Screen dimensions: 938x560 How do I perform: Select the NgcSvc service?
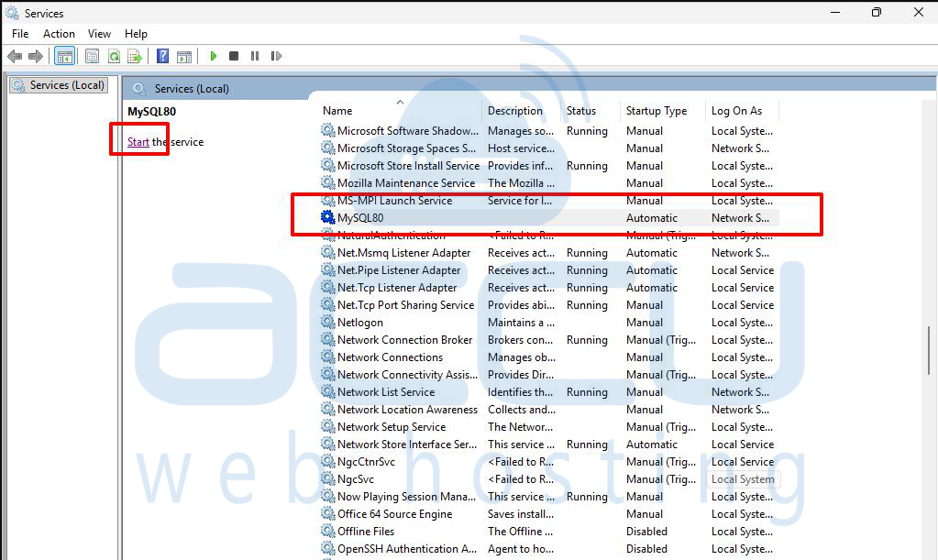tap(356, 479)
